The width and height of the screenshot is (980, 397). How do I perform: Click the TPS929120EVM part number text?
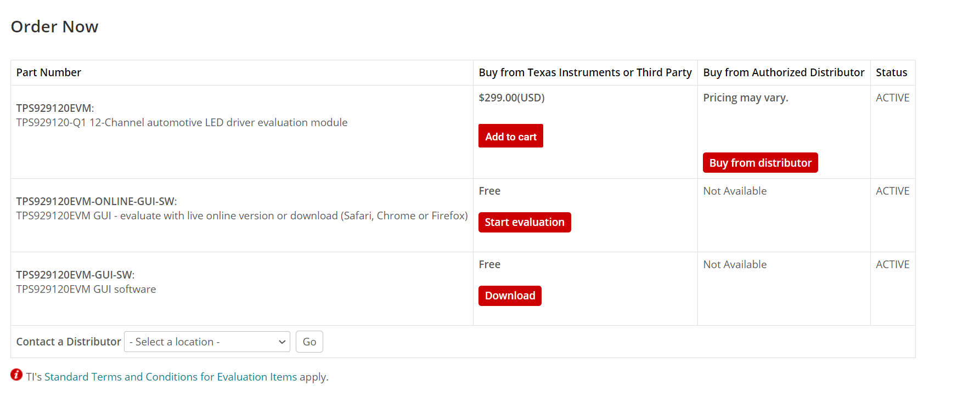point(55,108)
